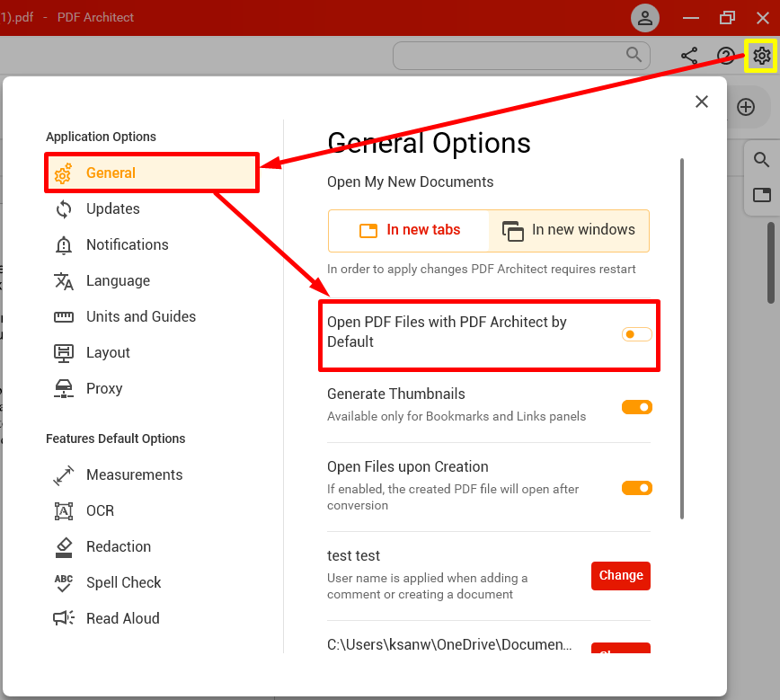Click the Notifications bell icon
Image resolution: width=780 pixels, height=700 pixels.
tap(63, 244)
